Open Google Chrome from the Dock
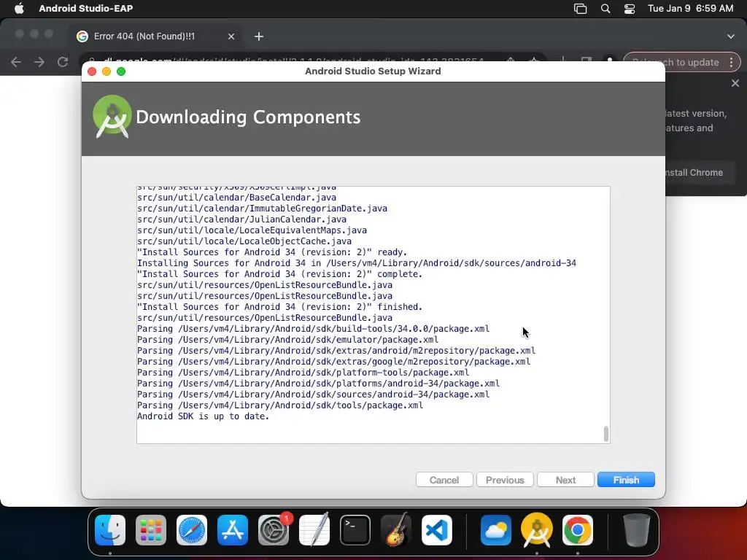Image resolution: width=747 pixels, height=560 pixels. click(578, 530)
